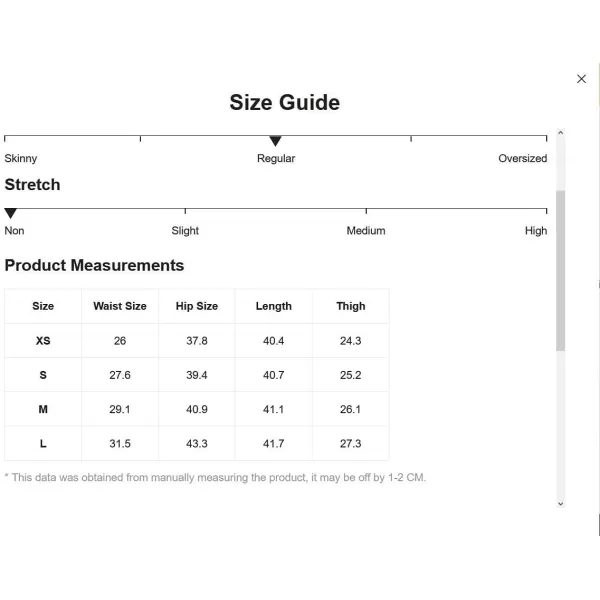Click the scrollbar up arrow

coord(561,133)
